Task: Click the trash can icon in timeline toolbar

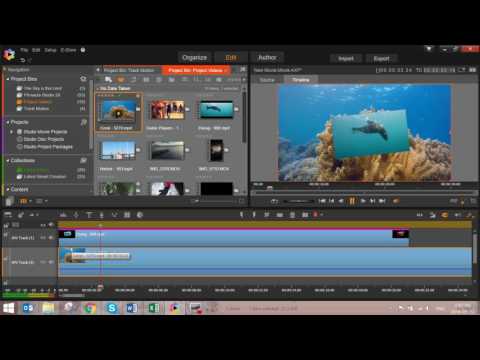Action: [292, 215]
